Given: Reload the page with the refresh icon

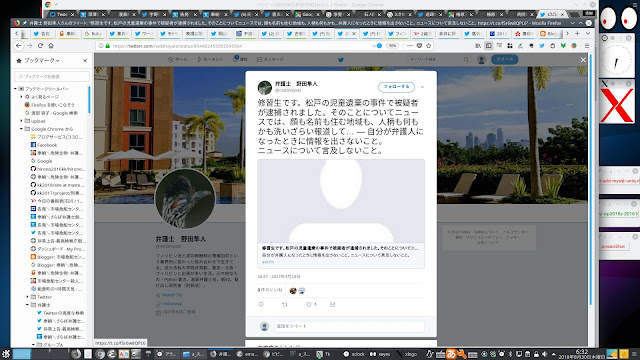Looking at the screenshot, I should 40,46.
